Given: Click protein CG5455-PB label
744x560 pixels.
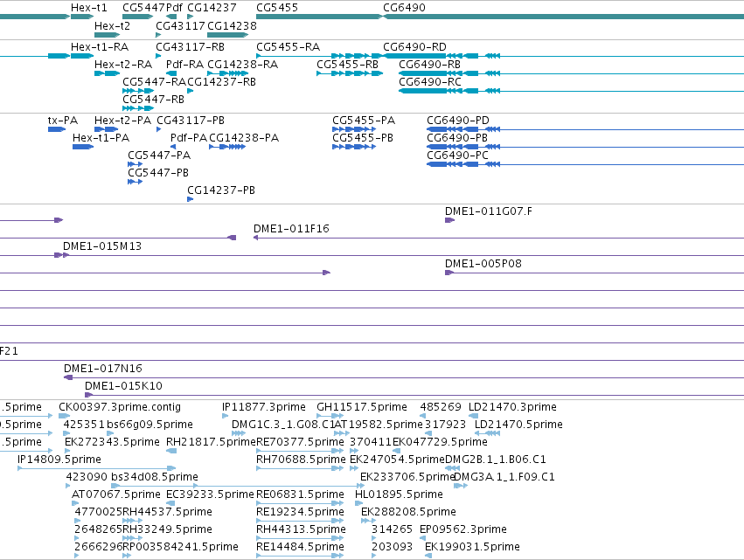Looking at the screenshot, I should click(x=363, y=137).
